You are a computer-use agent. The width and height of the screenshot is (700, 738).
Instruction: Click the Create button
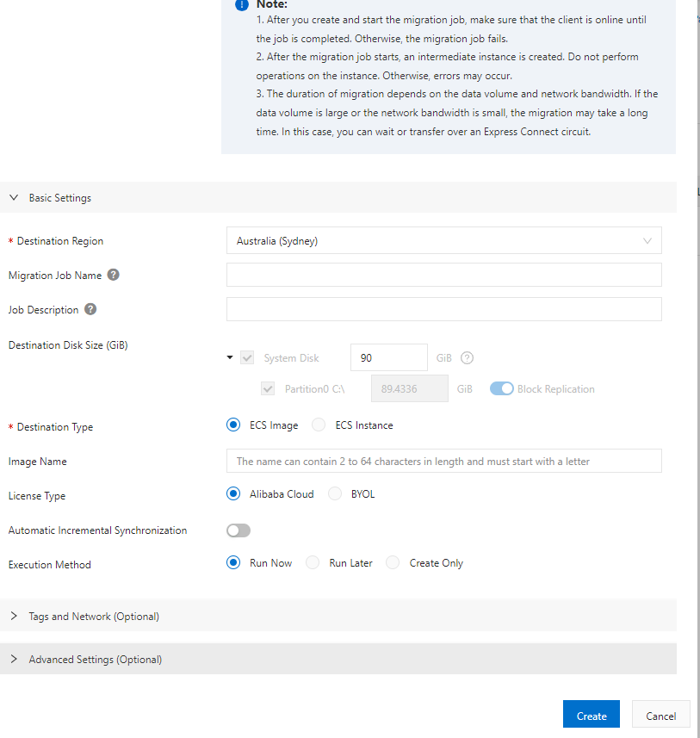[591, 716]
